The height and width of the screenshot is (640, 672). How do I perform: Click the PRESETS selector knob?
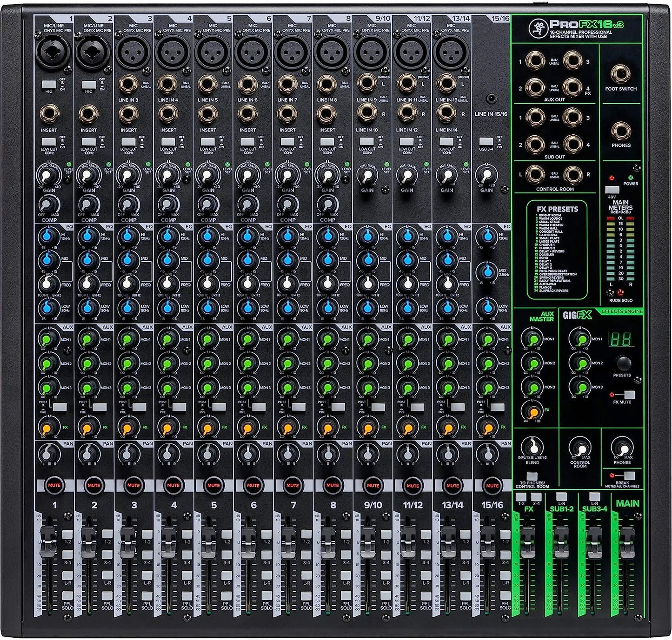623,363
